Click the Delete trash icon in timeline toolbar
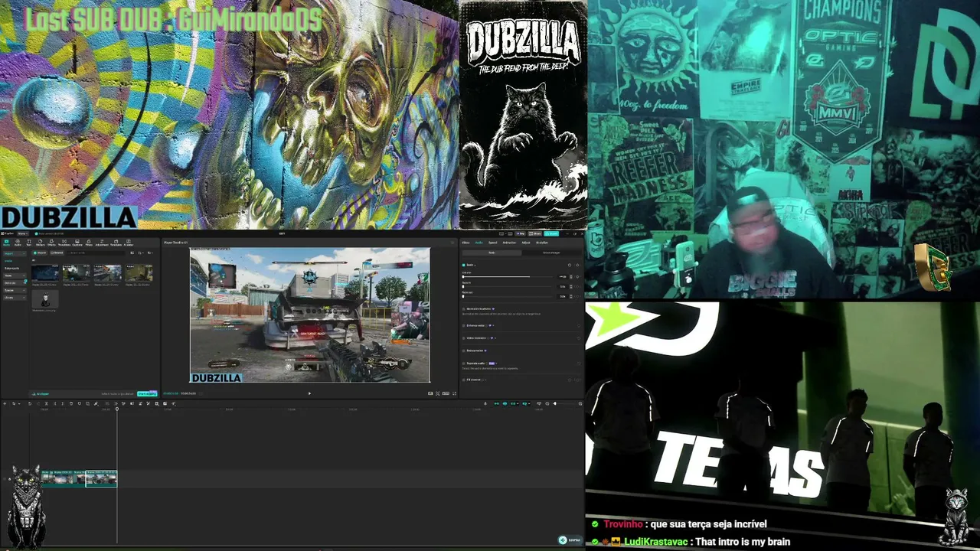This screenshot has width=980, height=551. coord(71,403)
